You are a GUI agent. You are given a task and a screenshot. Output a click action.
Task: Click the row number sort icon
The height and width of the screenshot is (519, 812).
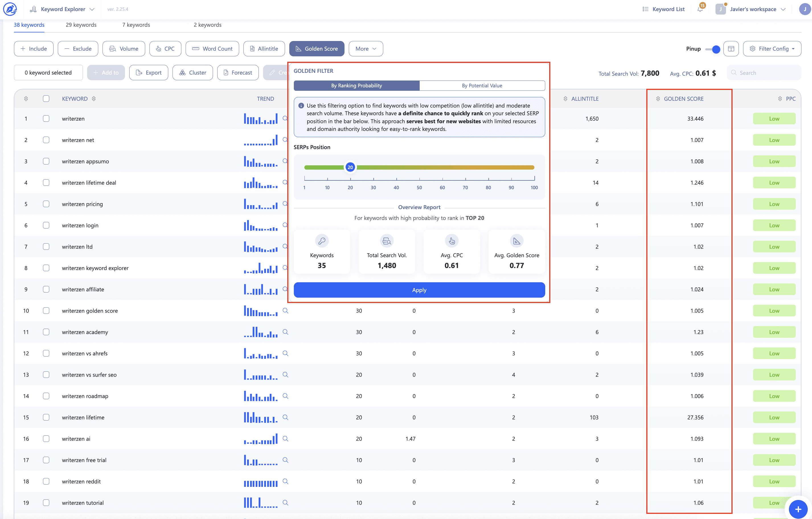click(26, 99)
